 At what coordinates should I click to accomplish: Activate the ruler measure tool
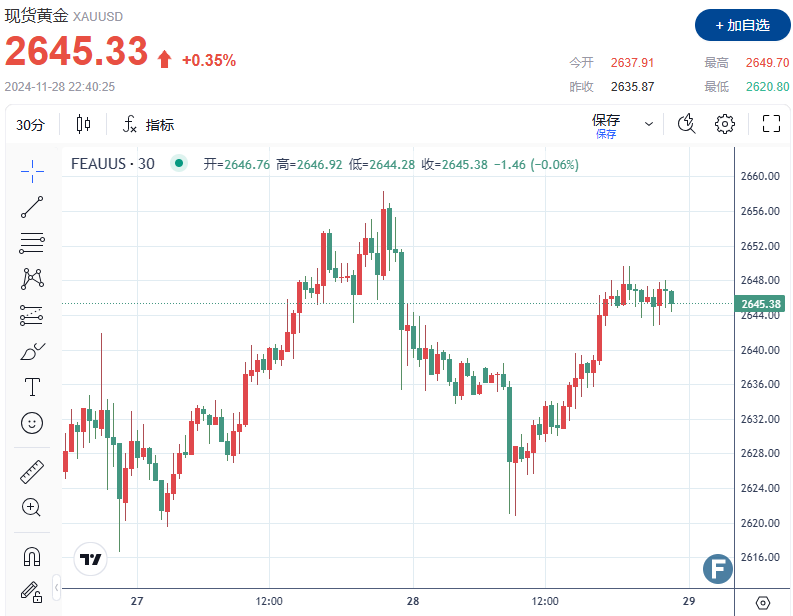point(32,471)
